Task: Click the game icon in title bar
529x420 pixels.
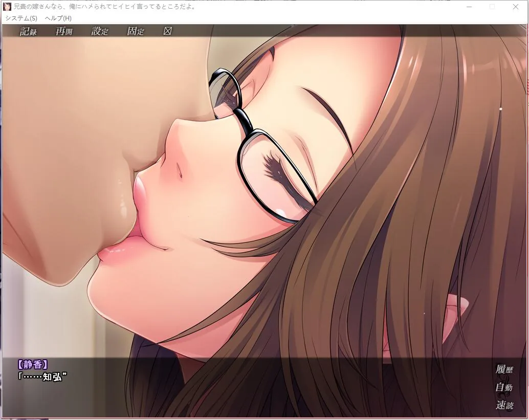Action: coord(7,7)
